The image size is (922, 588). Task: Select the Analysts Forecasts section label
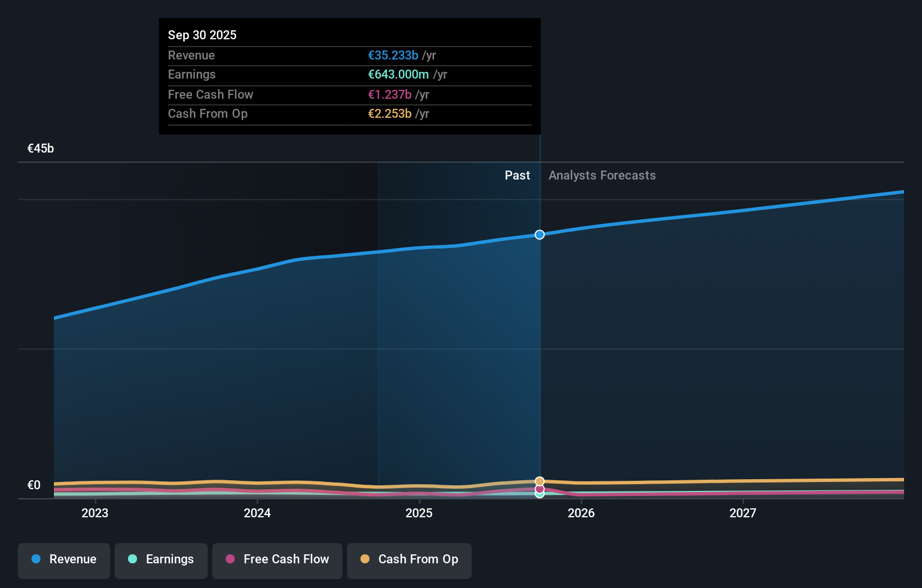(601, 175)
